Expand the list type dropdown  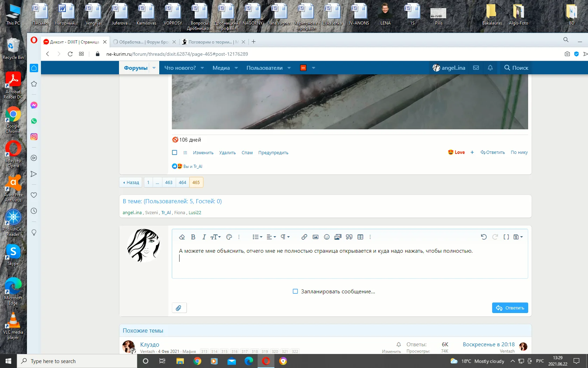point(257,237)
